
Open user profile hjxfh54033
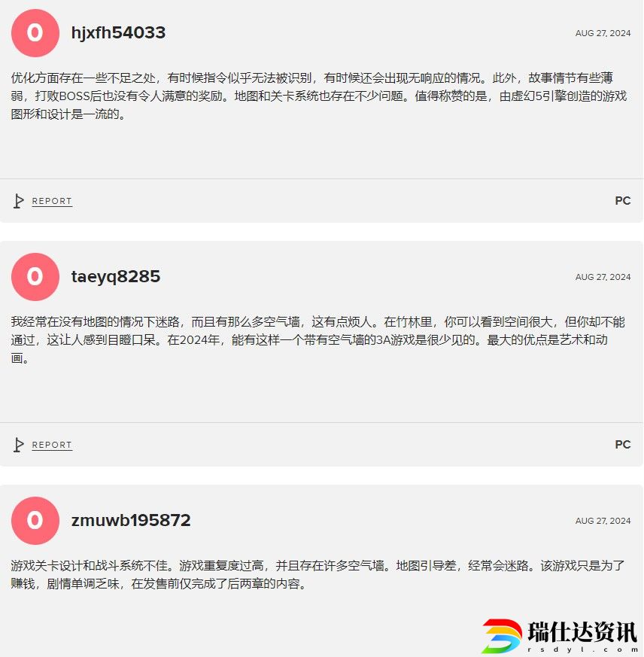(x=119, y=33)
